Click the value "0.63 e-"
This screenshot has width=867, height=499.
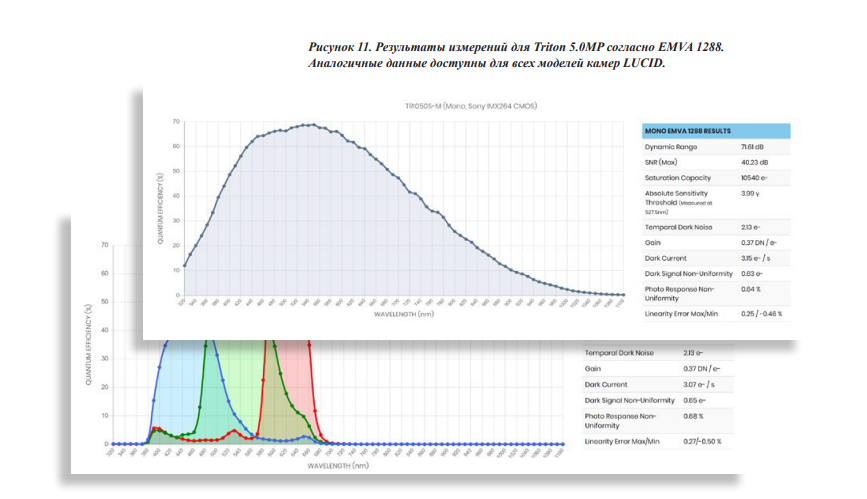pyautogui.click(x=752, y=274)
